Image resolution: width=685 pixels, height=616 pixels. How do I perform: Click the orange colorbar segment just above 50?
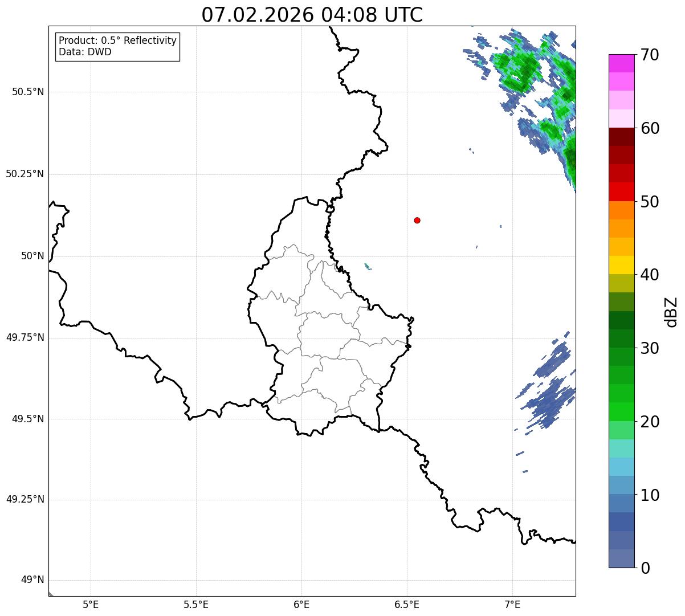coord(621,210)
